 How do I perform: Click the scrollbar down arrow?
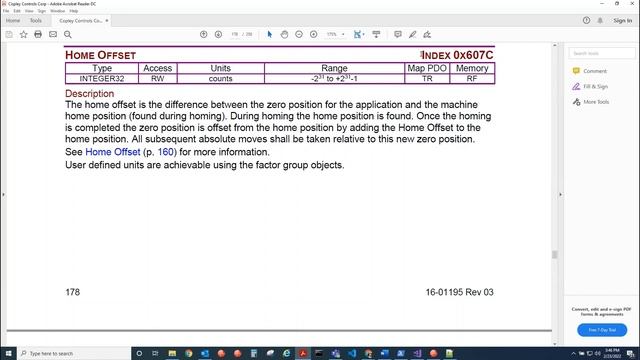[x=554, y=344]
